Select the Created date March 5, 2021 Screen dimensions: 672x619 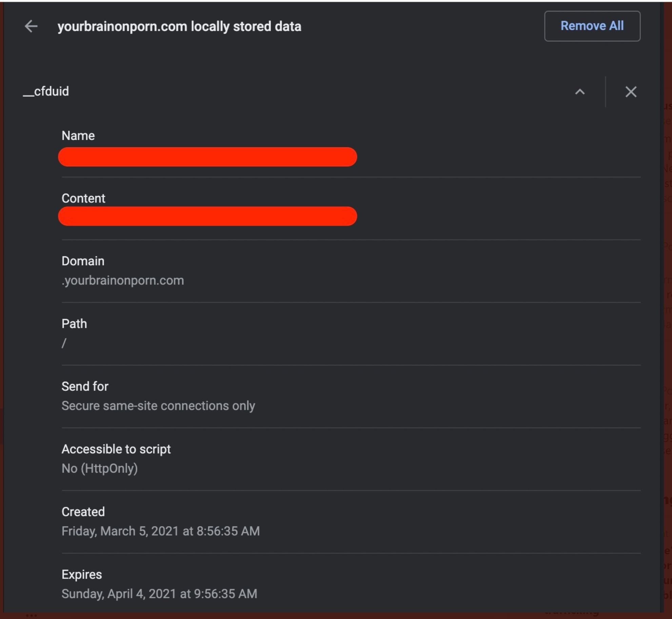(x=161, y=531)
